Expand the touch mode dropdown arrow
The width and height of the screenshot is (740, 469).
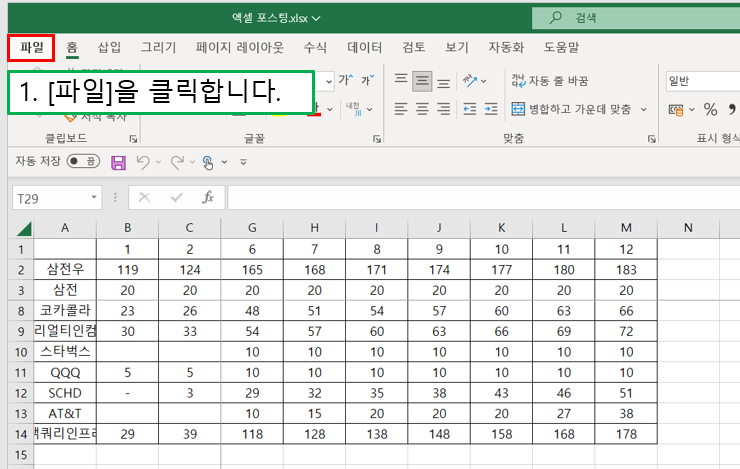coord(224,162)
